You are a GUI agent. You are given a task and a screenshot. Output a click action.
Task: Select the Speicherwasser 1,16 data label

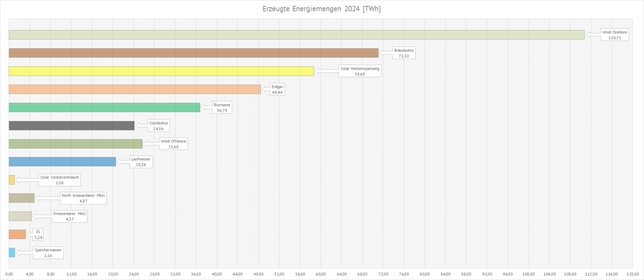48,253
